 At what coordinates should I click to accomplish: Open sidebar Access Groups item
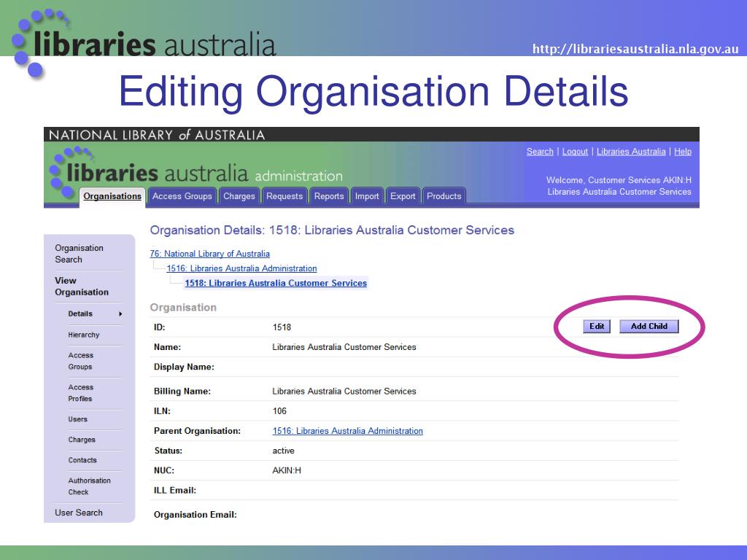pyautogui.click(x=80, y=361)
